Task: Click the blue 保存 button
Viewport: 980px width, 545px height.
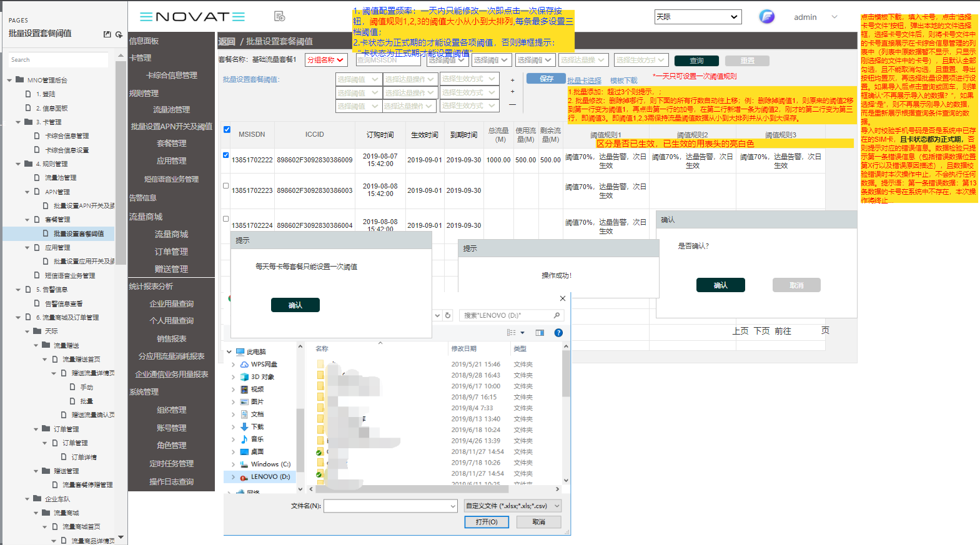Action: pos(546,79)
